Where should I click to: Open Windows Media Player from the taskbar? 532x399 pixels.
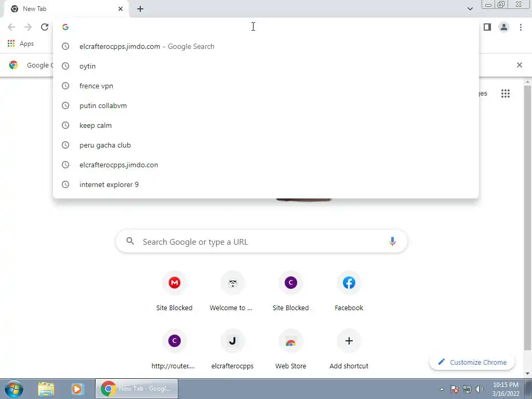coord(77,389)
